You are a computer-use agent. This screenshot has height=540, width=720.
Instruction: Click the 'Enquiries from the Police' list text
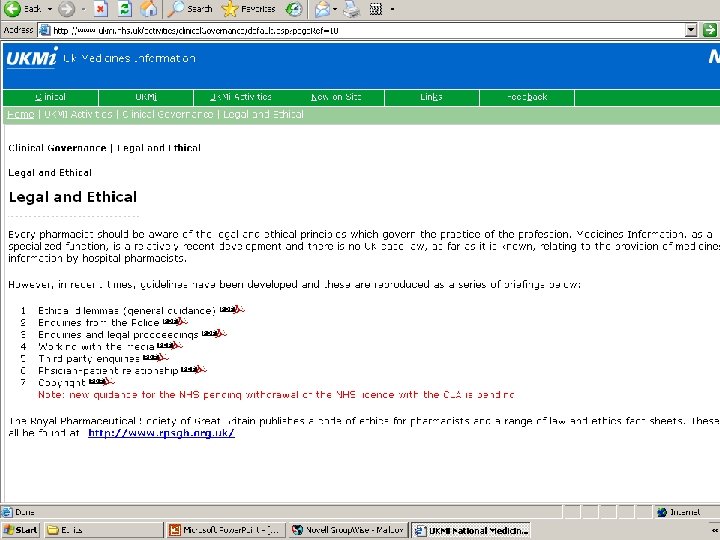98,322
